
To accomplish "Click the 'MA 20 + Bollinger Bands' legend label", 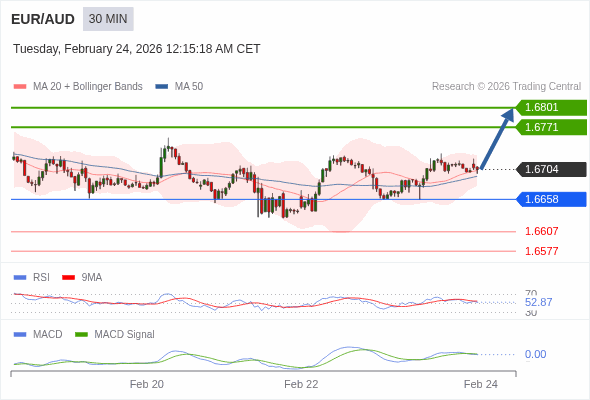I will click(88, 87).
